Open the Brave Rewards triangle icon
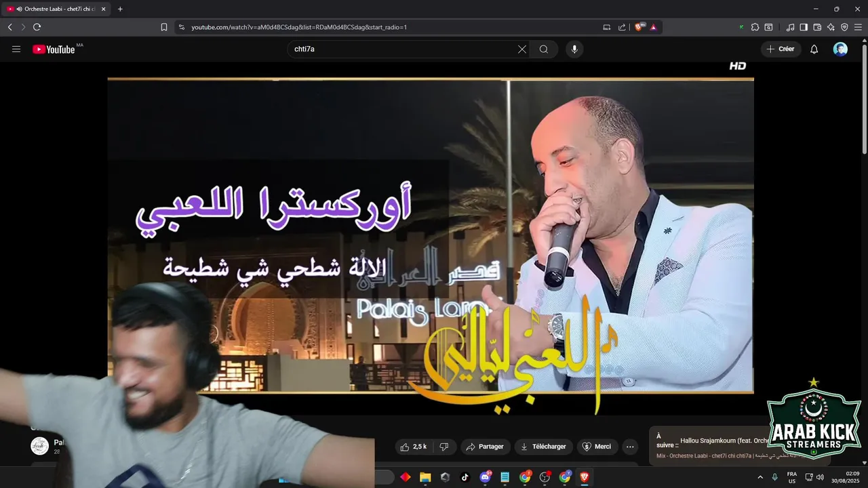The height and width of the screenshot is (488, 868). (654, 27)
